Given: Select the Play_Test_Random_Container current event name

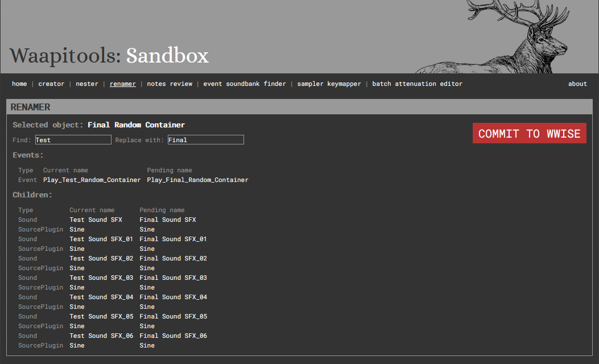Looking at the screenshot, I should pos(92,180).
